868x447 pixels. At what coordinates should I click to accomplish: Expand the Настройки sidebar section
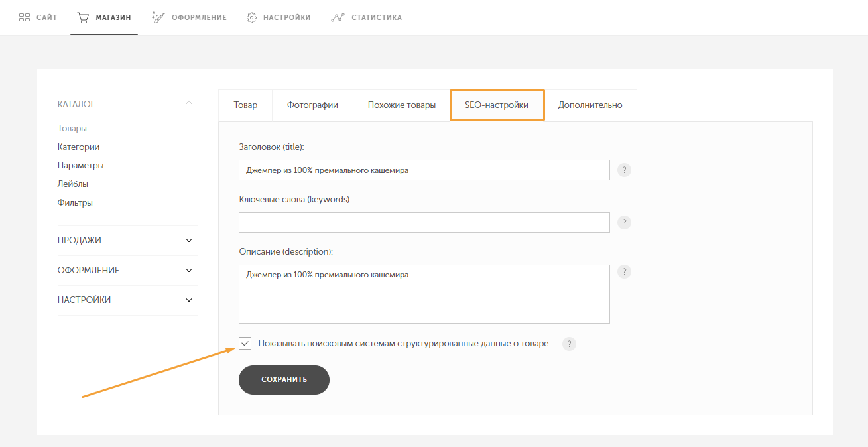[x=189, y=300]
